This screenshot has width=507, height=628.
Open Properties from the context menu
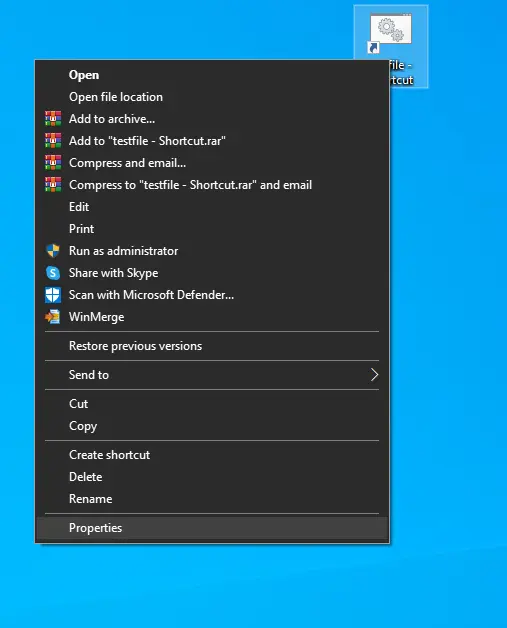tap(212, 528)
